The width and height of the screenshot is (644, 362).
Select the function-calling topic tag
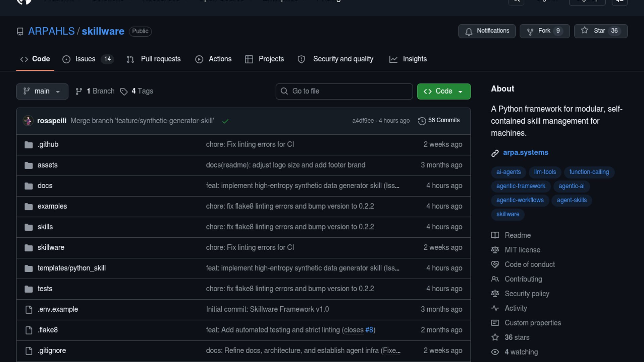(589, 172)
